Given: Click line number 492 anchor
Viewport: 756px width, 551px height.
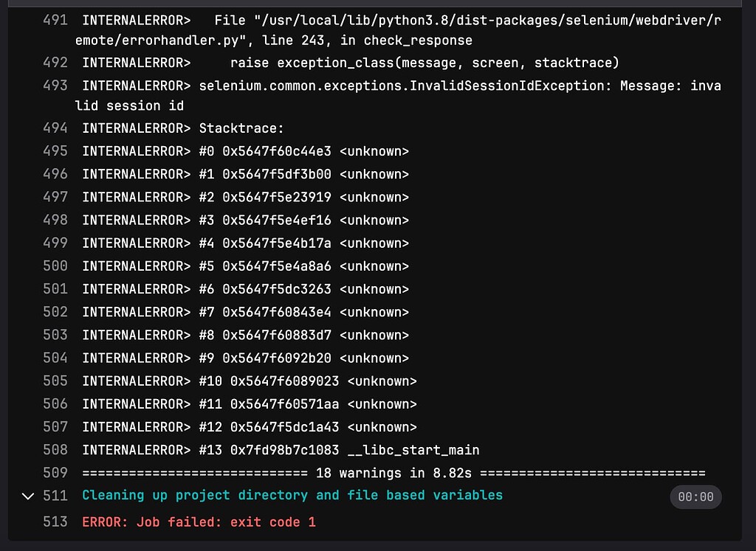Looking at the screenshot, I should pyautogui.click(x=55, y=63).
